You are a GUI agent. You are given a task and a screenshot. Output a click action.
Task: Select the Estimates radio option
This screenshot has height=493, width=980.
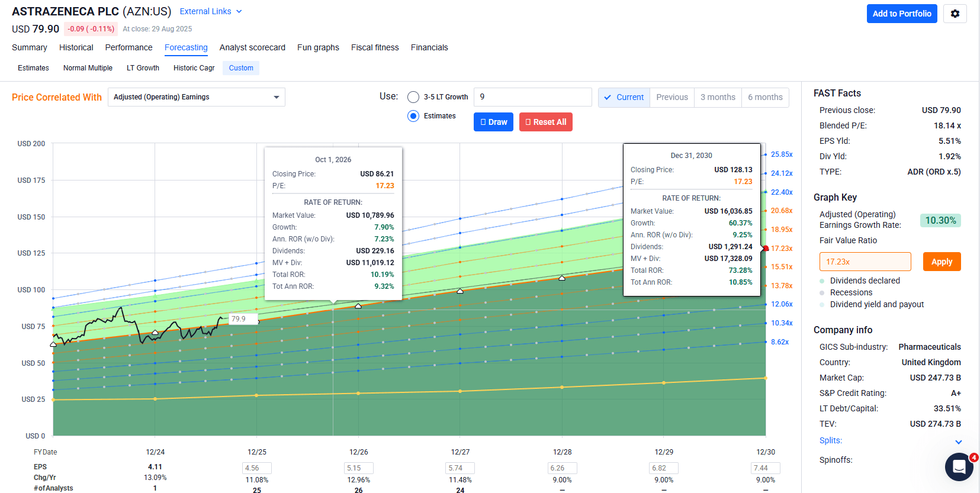[x=413, y=116]
